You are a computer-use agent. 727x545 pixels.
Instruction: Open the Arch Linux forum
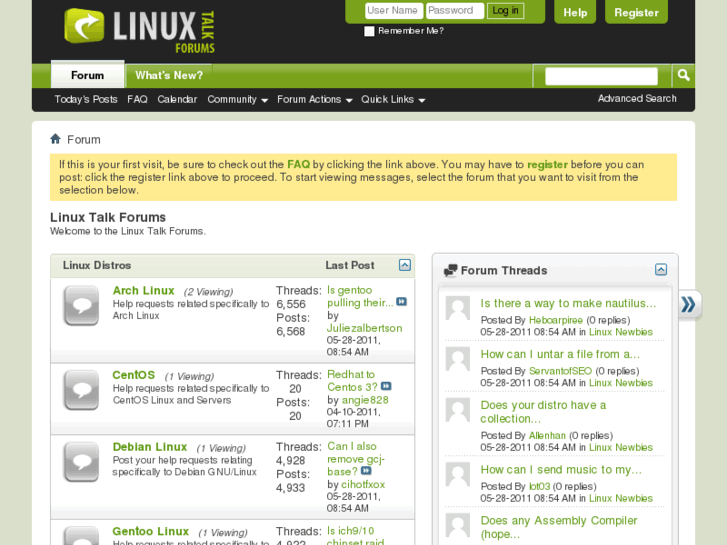[143, 290]
